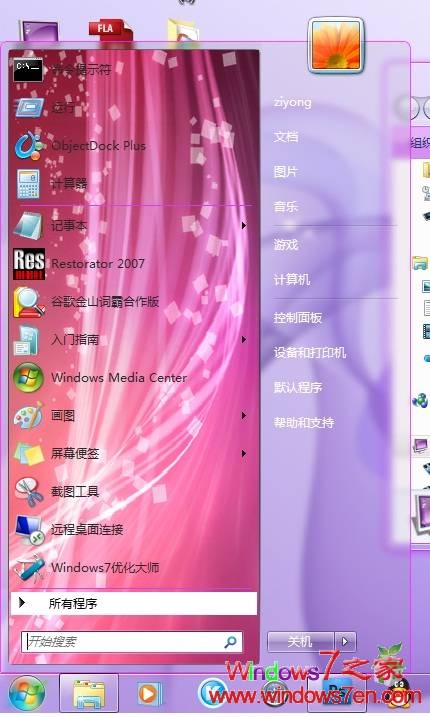Open 控制面板 (Control Panel)
The height and width of the screenshot is (717, 430).
point(298,318)
